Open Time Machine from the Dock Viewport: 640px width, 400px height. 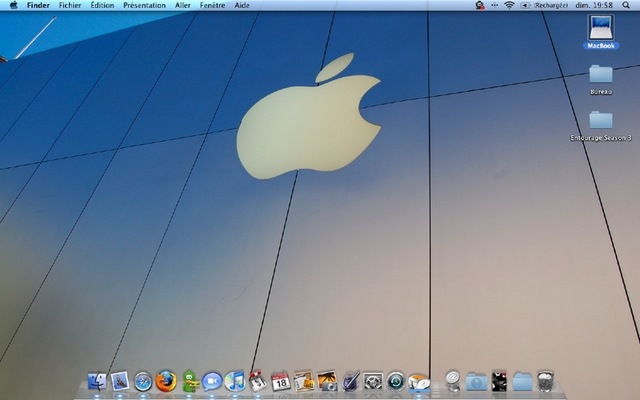click(396, 381)
